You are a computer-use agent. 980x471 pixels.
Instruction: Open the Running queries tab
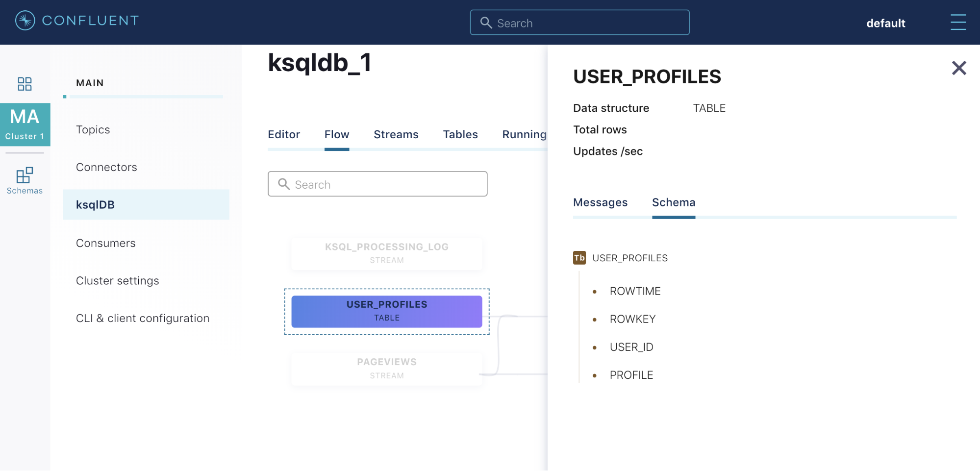tap(524, 134)
